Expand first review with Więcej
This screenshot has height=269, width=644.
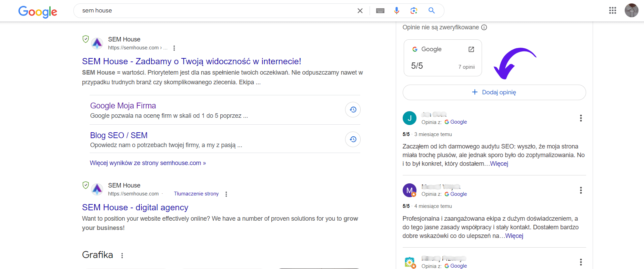499,164
